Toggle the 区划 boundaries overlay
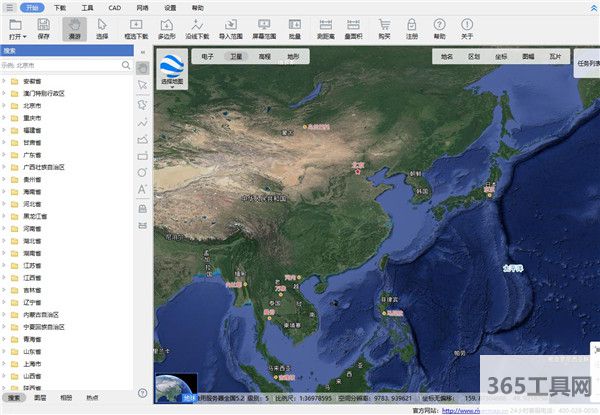 [x=473, y=57]
